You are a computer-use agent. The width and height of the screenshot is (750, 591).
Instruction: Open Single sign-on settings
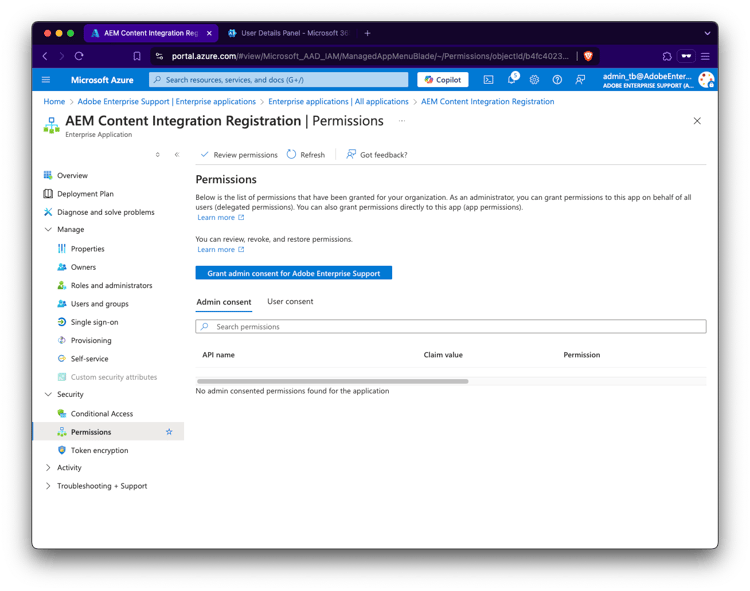[x=94, y=322]
